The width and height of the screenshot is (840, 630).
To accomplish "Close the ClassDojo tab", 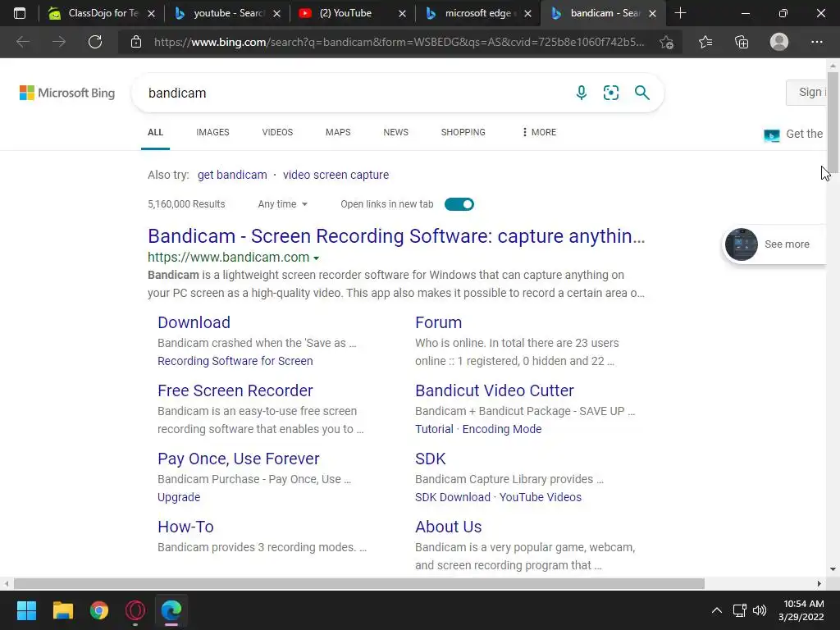I will click(x=151, y=13).
